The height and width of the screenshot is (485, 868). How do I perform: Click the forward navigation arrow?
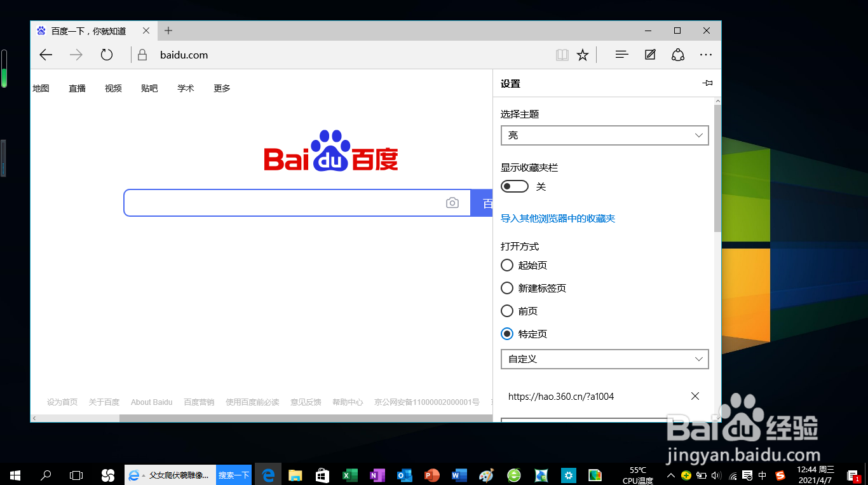click(x=76, y=55)
